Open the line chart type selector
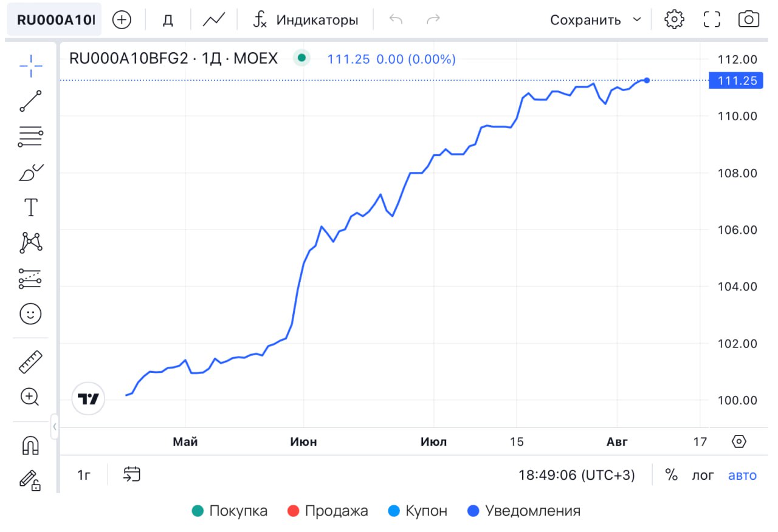This screenshot has width=778, height=532. click(x=213, y=19)
